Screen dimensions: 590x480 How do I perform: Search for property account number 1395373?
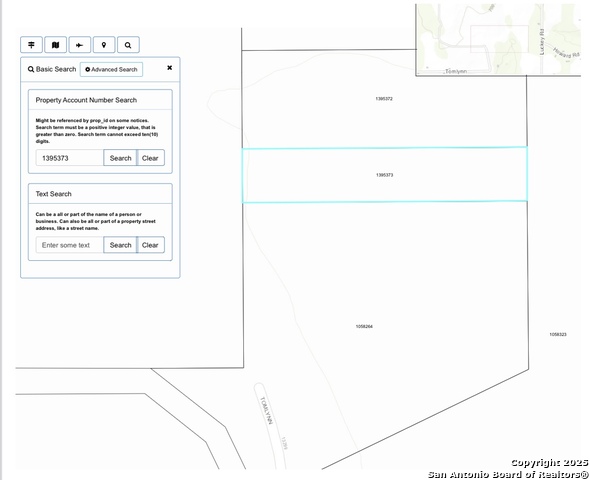[x=120, y=158]
